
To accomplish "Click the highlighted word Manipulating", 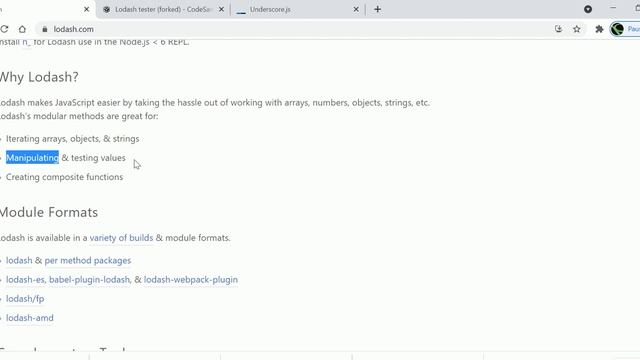I will [x=32, y=158].
